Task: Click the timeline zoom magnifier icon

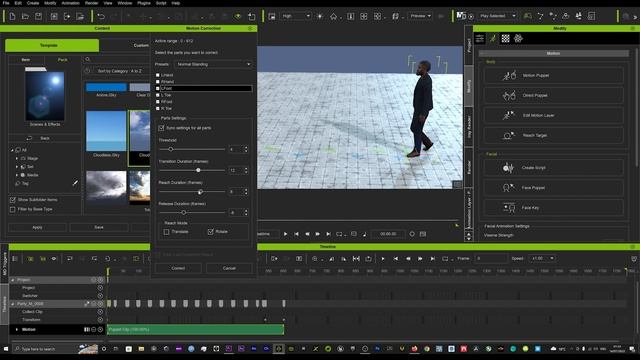Action: [315, 259]
